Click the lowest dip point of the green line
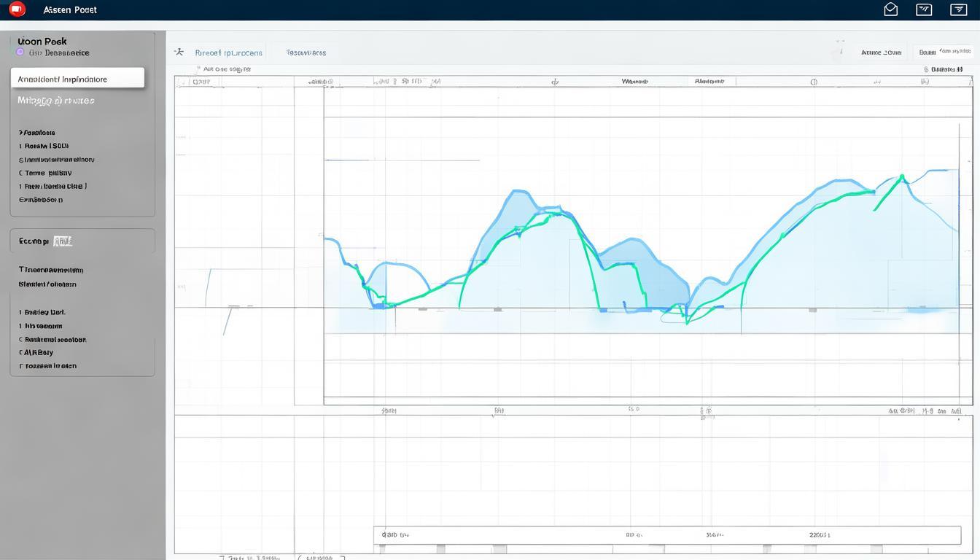980x560 pixels. (687, 322)
